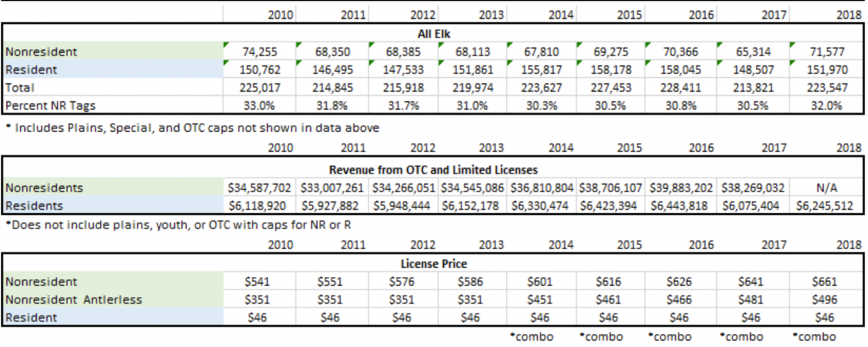Viewport: 868px width, 347px height.
Task: Select the 2010 Resident license price $46
Action: click(259, 317)
